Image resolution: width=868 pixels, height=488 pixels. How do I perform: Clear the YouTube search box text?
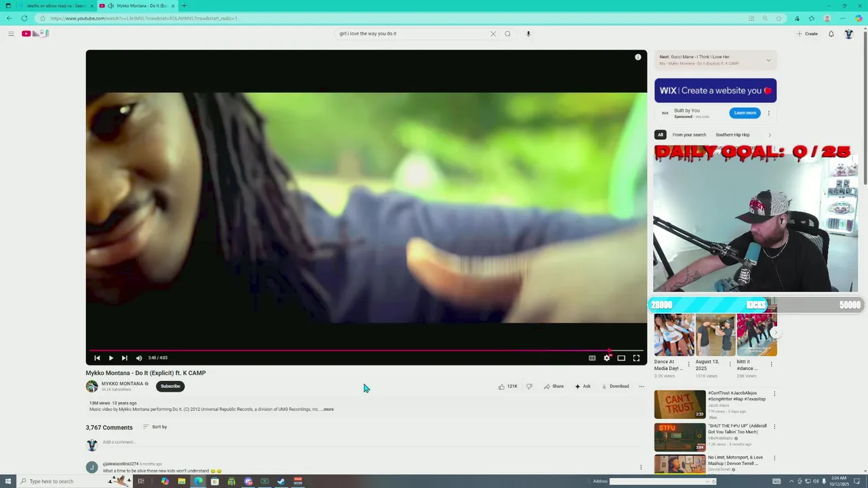(493, 33)
